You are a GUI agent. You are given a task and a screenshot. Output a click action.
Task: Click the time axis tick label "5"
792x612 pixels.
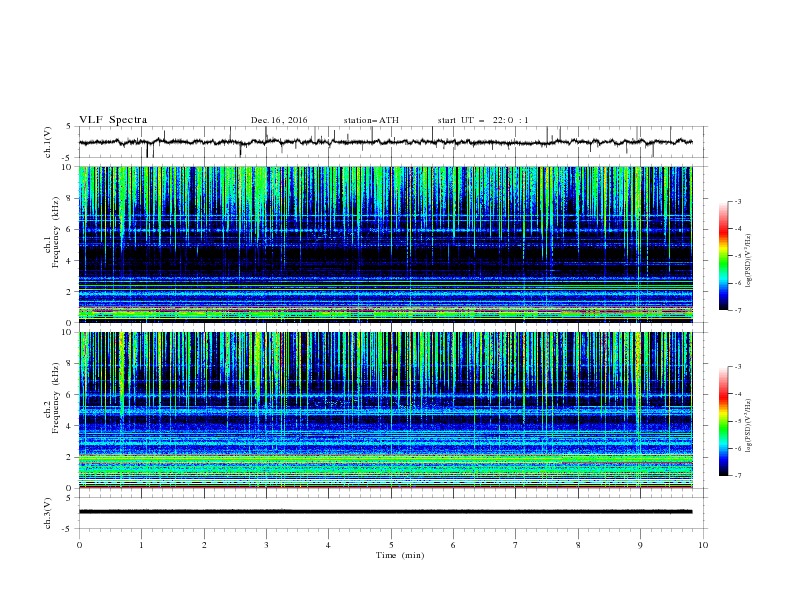[391, 545]
